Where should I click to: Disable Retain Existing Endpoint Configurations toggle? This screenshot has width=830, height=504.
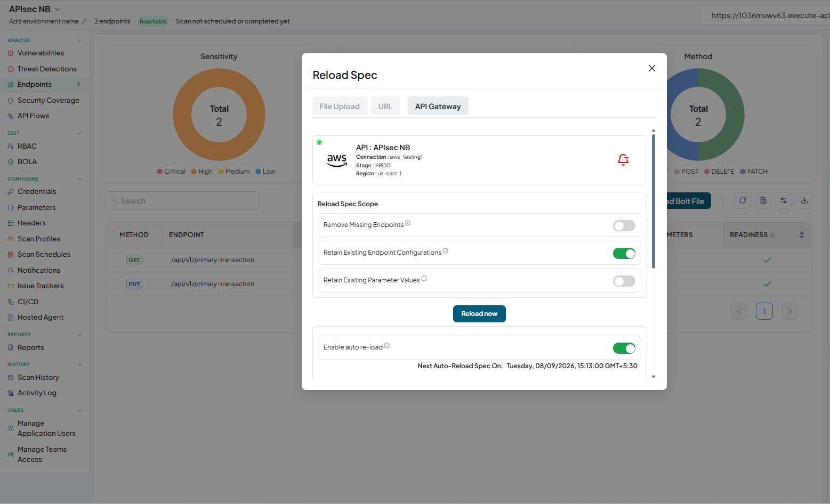pos(624,254)
